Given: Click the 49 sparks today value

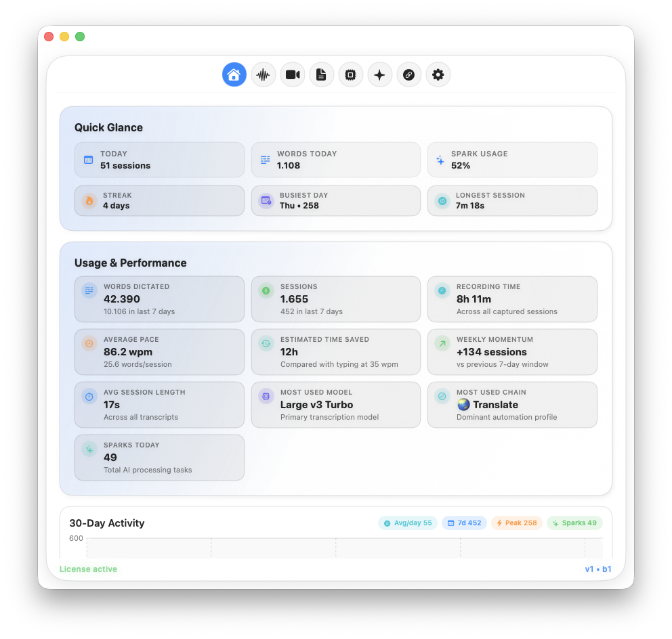Looking at the screenshot, I should point(110,458).
